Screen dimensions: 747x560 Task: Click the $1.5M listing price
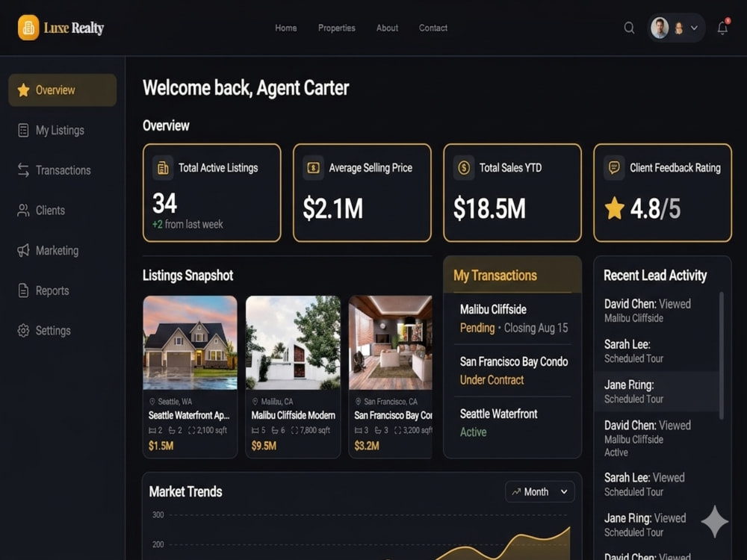click(161, 446)
